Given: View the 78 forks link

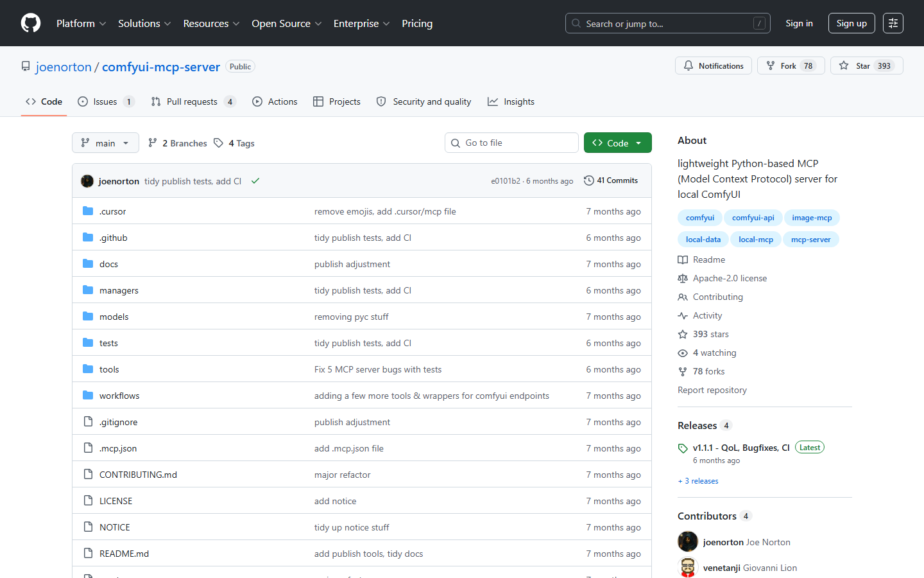Looking at the screenshot, I should pyautogui.click(x=701, y=371).
